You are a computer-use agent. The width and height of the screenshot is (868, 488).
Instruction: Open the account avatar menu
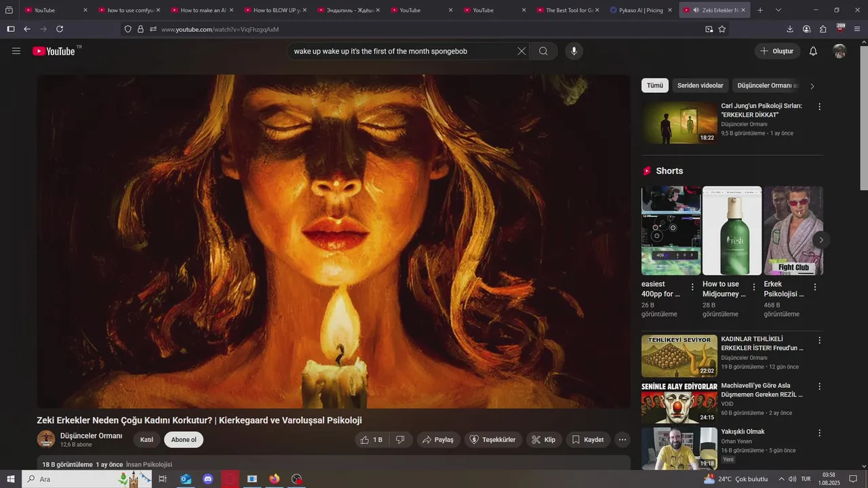(840, 51)
